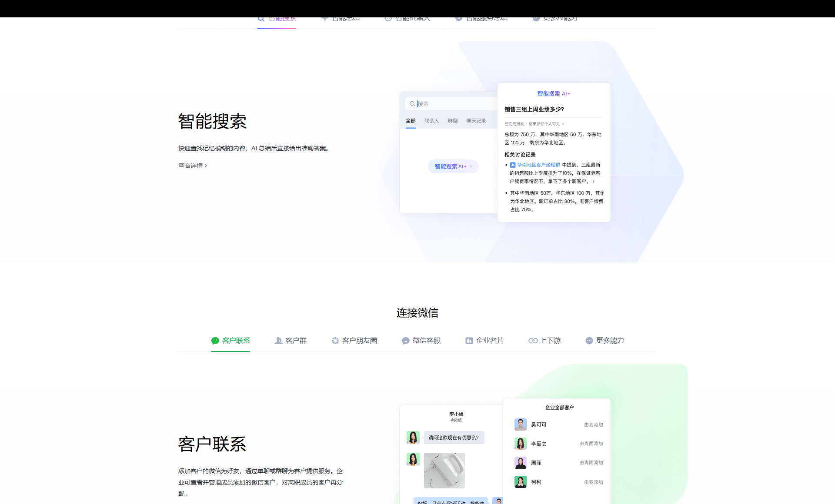The height and width of the screenshot is (504, 835).
Task: Open the 客户朋友圈 tab
Action: pos(354,341)
